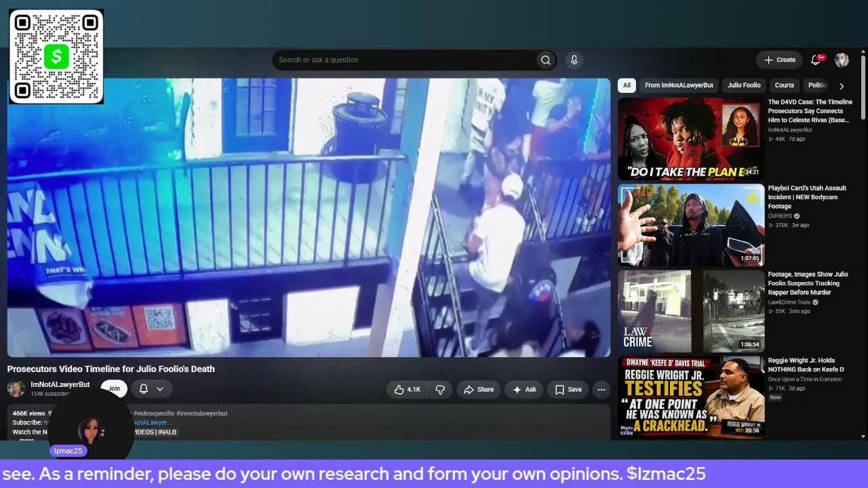Viewport: 868px width, 488px height.
Task: Open the more actions three-dot menu
Action: point(601,390)
